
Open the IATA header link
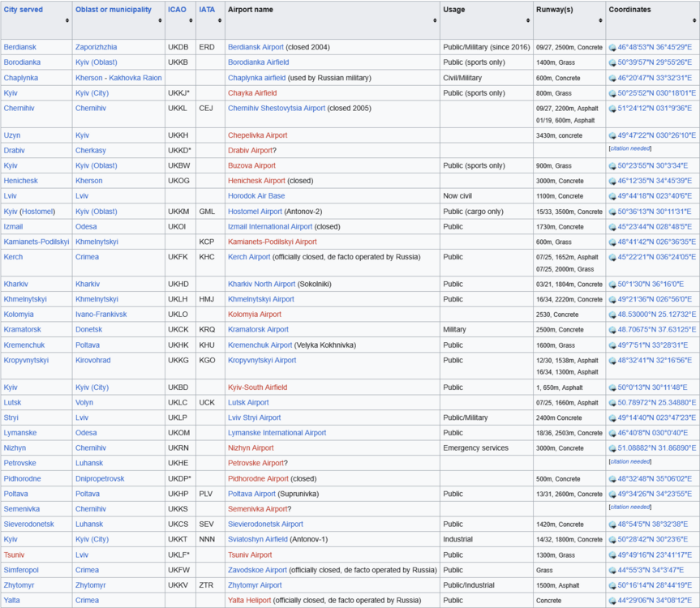207,10
